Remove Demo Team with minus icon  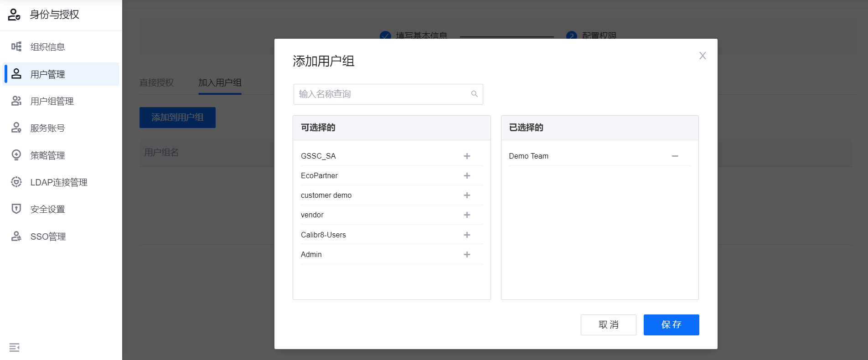tap(675, 156)
